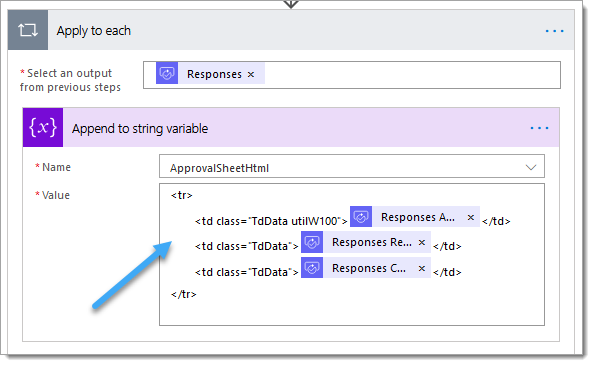Image resolution: width=593 pixels, height=365 pixels.
Task: Click the Responses A... approvals icon
Action: click(x=361, y=217)
